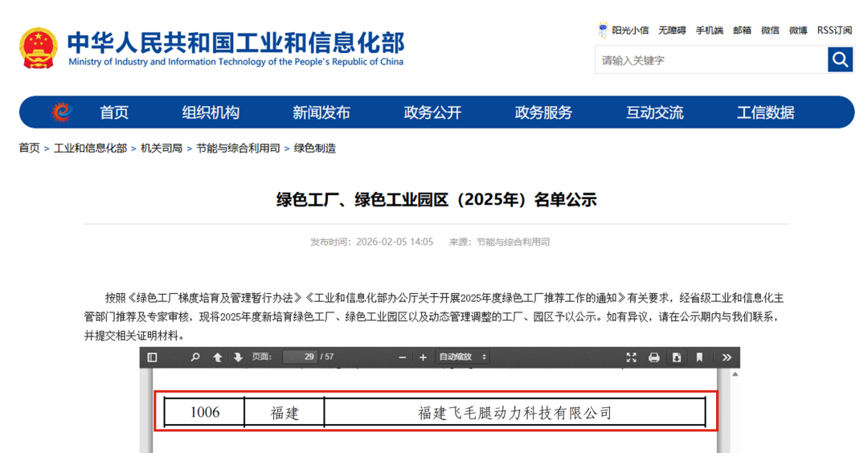Click the PDF scrollbar up arrow
The height and width of the screenshot is (453, 868).
tap(735, 374)
